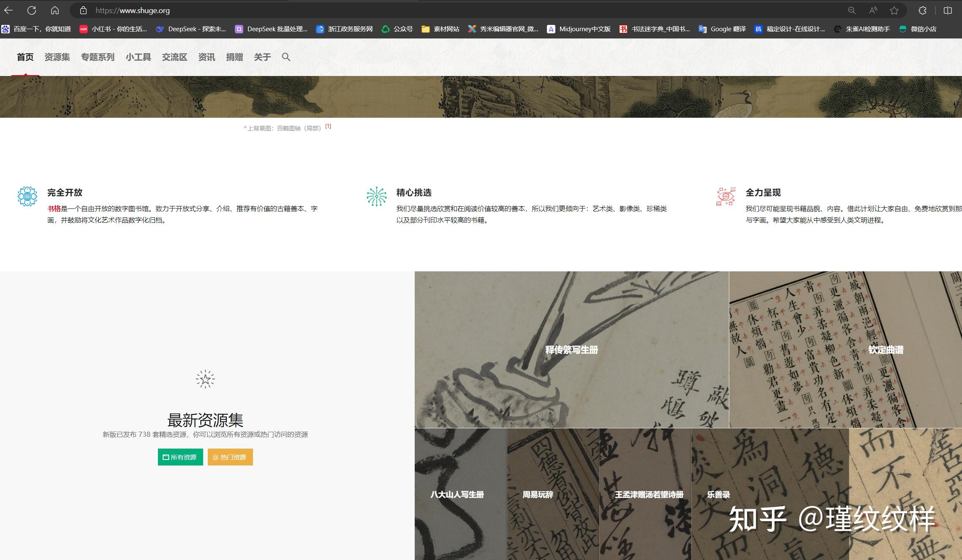Open the 秀米编辑器官网 bookmark
This screenshot has width=962, height=560.
503,29
